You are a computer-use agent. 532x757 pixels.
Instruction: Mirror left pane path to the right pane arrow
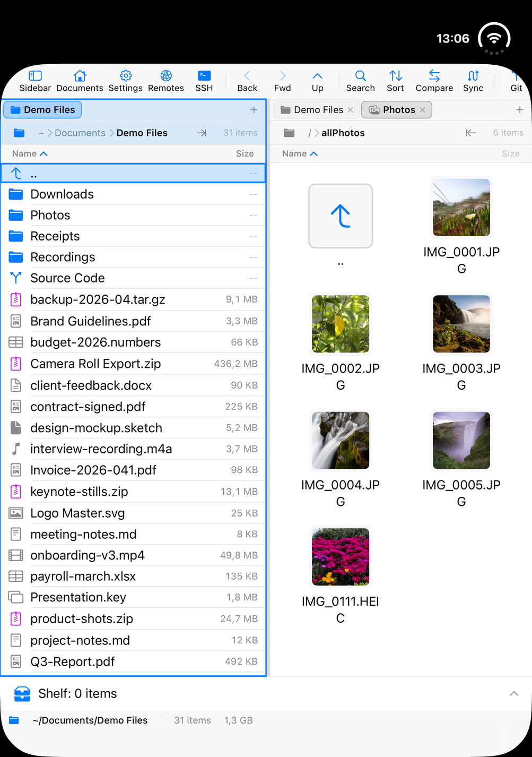coord(202,133)
